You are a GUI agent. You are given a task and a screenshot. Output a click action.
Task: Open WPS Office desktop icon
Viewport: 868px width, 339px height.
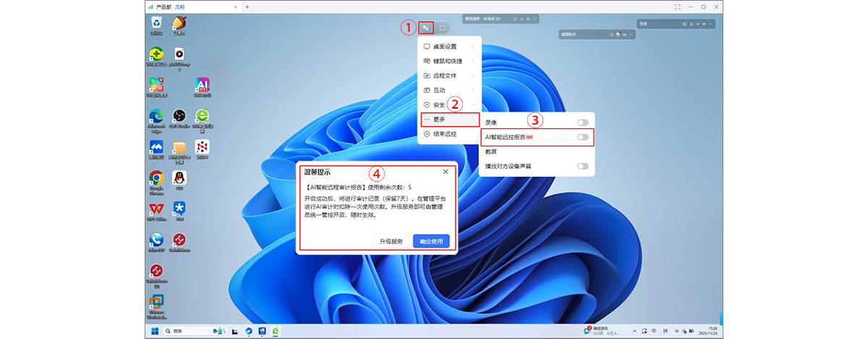click(x=156, y=211)
